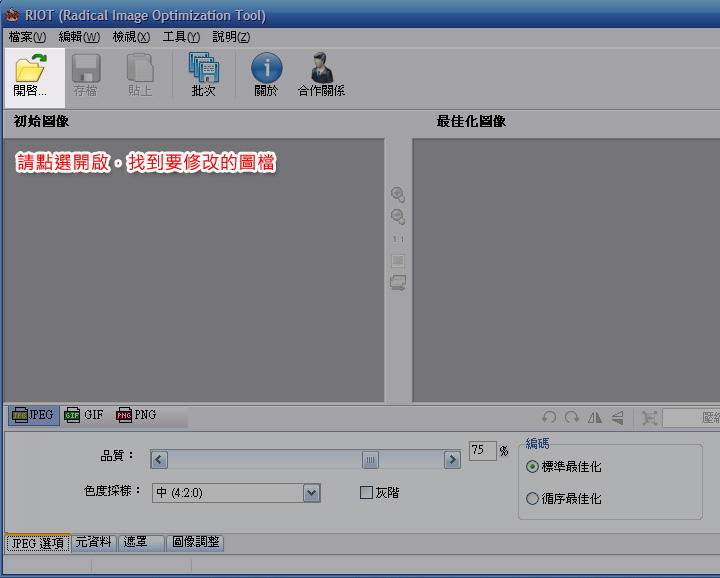Click the dual view monitor icon
This screenshot has width=720, height=578.
(398, 282)
